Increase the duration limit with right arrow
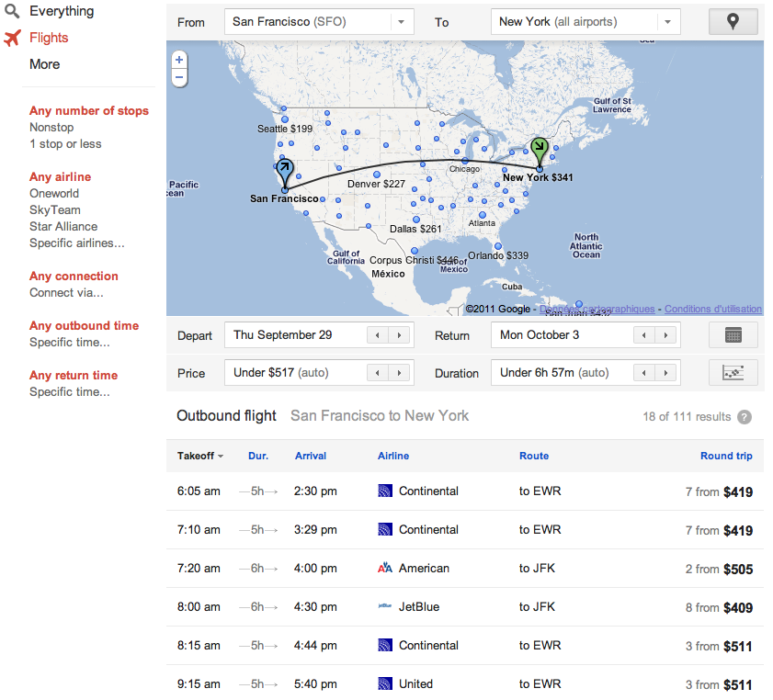The width and height of the screenshot is (773, 700). coord(665,373)
